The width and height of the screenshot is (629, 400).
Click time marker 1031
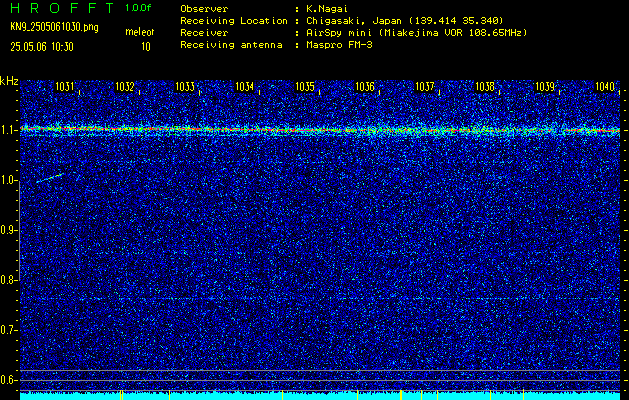(x=65, y=86)
